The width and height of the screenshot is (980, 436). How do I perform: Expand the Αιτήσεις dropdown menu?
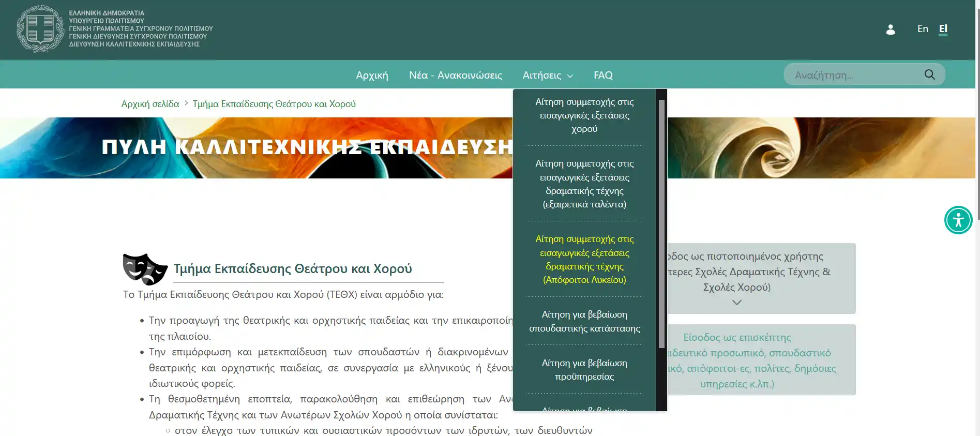point(547,75)
